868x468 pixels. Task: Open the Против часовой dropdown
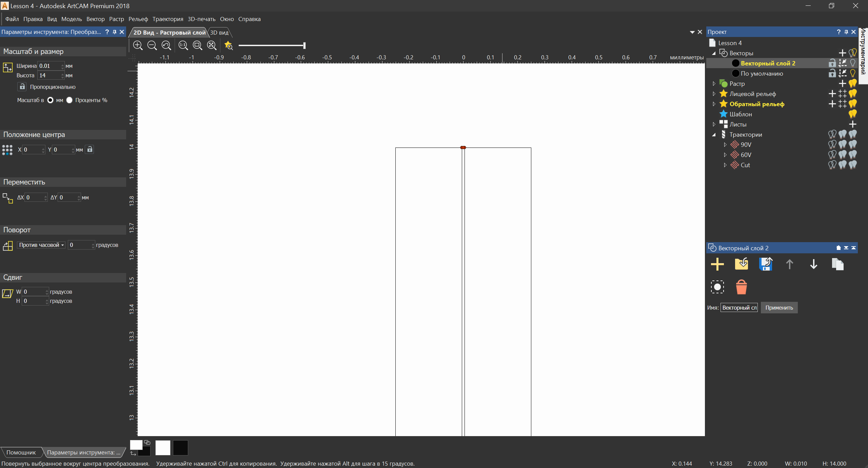[x=41, y=245]
